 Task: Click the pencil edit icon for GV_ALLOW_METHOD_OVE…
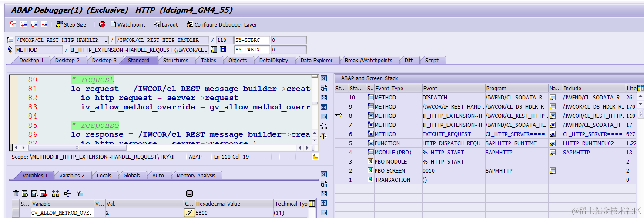(189, 213)
